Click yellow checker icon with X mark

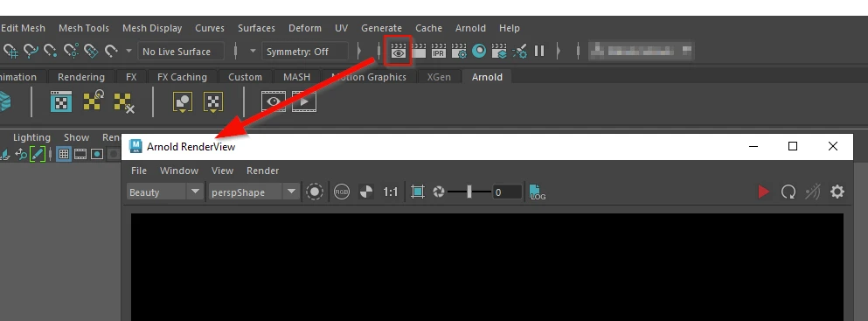124,102
